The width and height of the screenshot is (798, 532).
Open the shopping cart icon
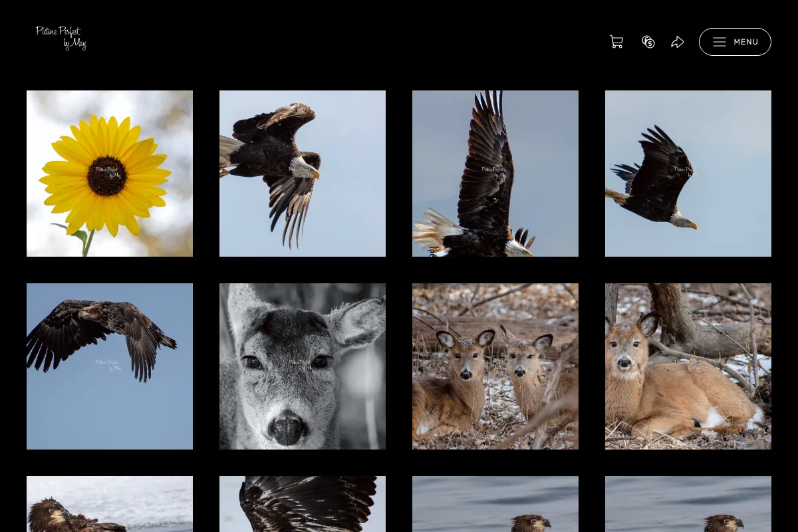tap(616, 42)
